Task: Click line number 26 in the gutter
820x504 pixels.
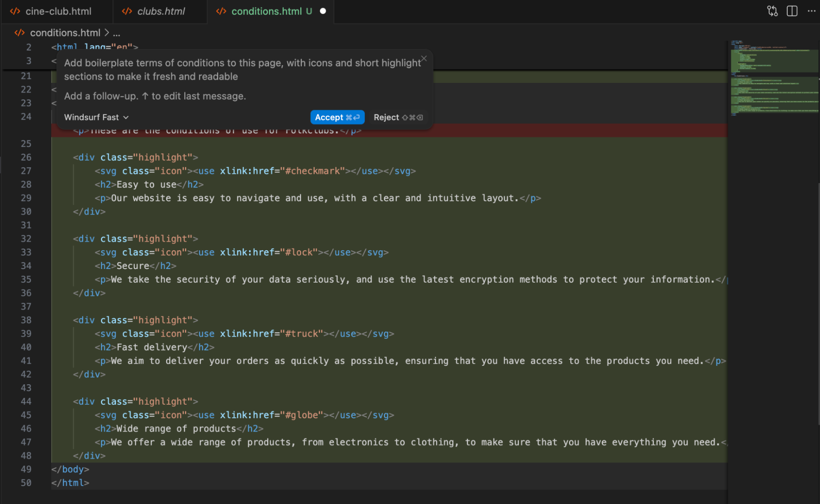Action: 26,157
